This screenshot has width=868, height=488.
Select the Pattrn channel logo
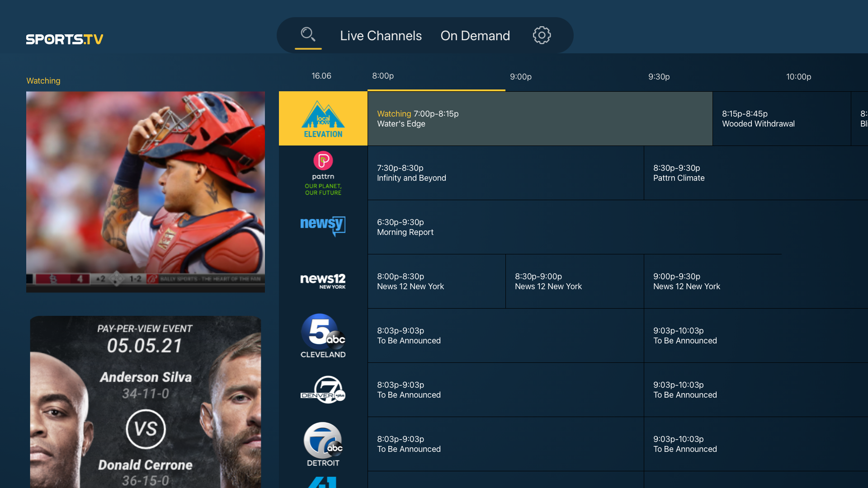coord(323,174)
